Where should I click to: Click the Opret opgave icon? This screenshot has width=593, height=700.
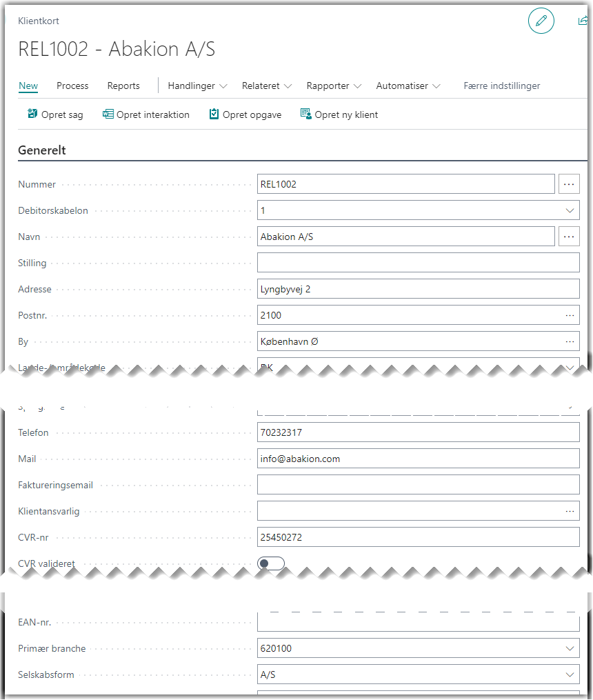pos(214,114)
